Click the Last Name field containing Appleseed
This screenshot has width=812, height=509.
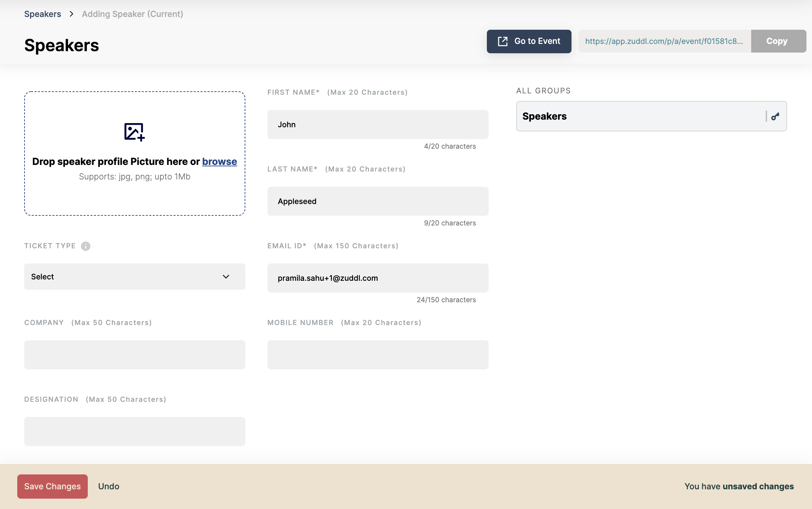point(378,201)
